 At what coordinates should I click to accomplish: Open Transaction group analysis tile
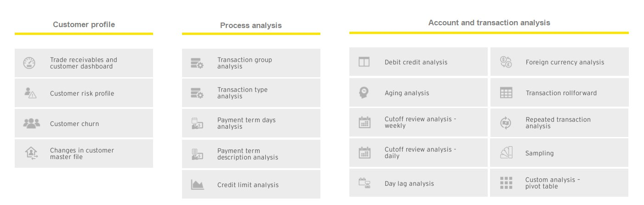point(251,63)
